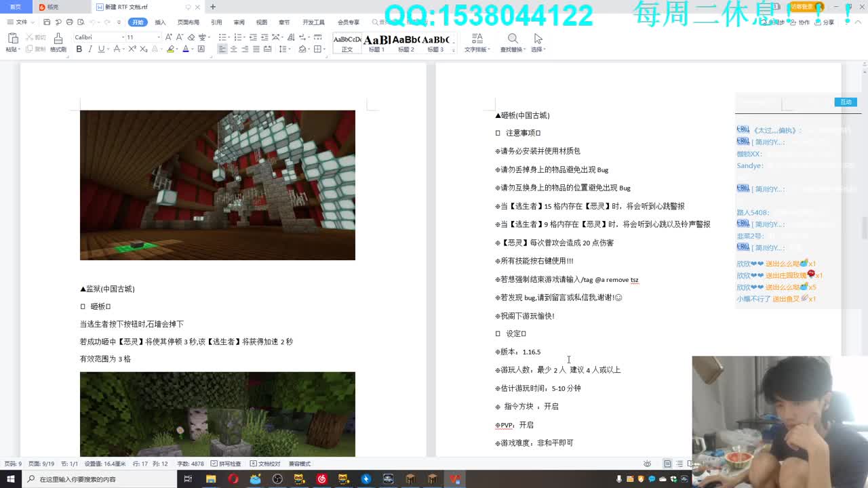Toggle Italic formatting
868x488 pixels.
[x=90, y=49]
